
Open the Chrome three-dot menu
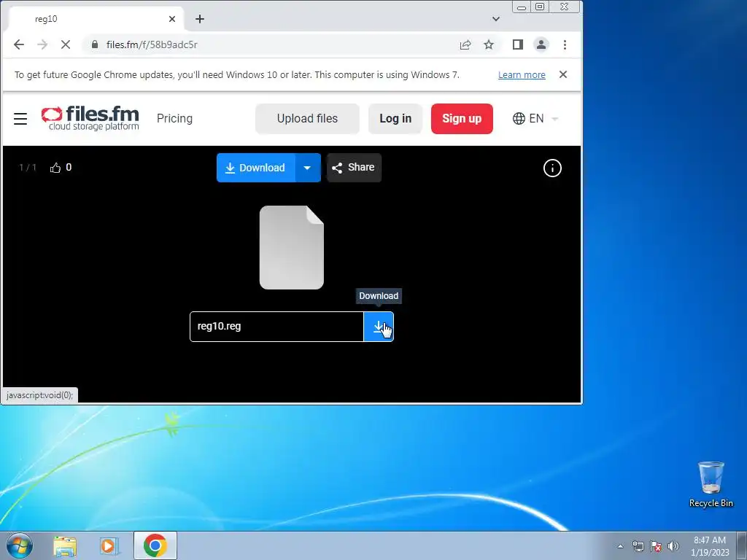[565, 44]
